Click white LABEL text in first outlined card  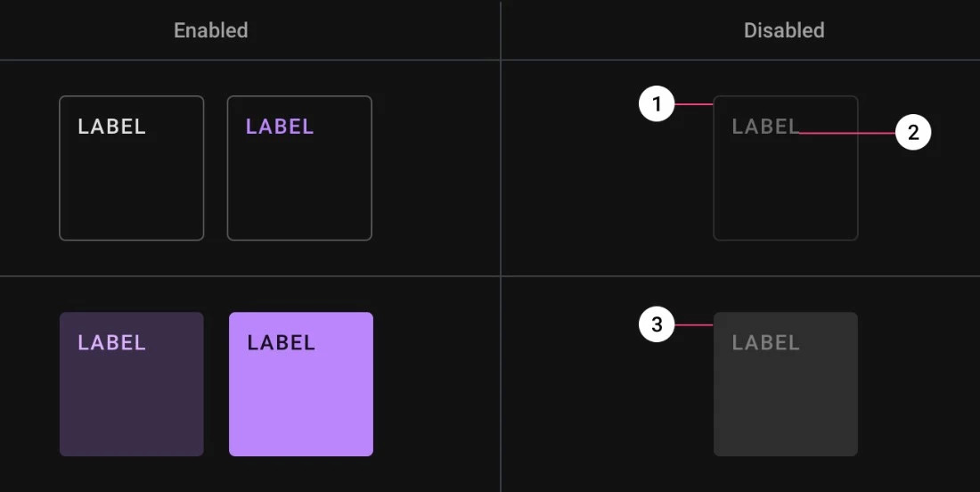pyautogui.click(x=111, y=127)
